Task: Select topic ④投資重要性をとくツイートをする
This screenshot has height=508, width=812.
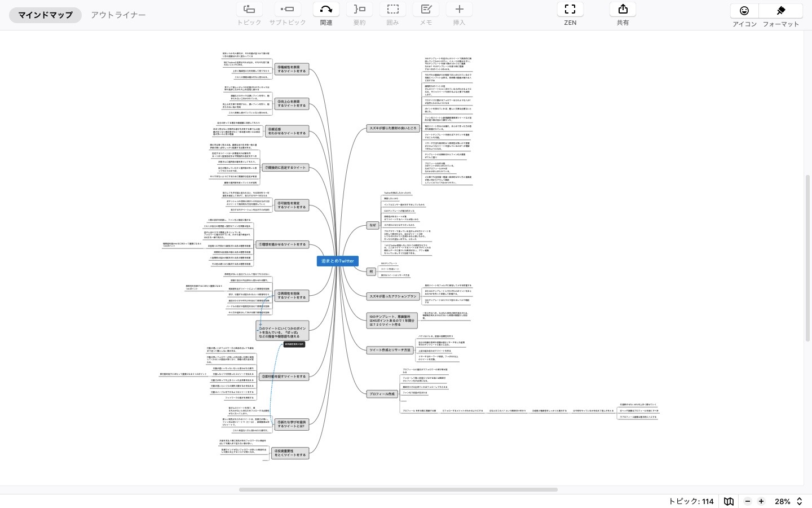Action: [x=290, y=453]
